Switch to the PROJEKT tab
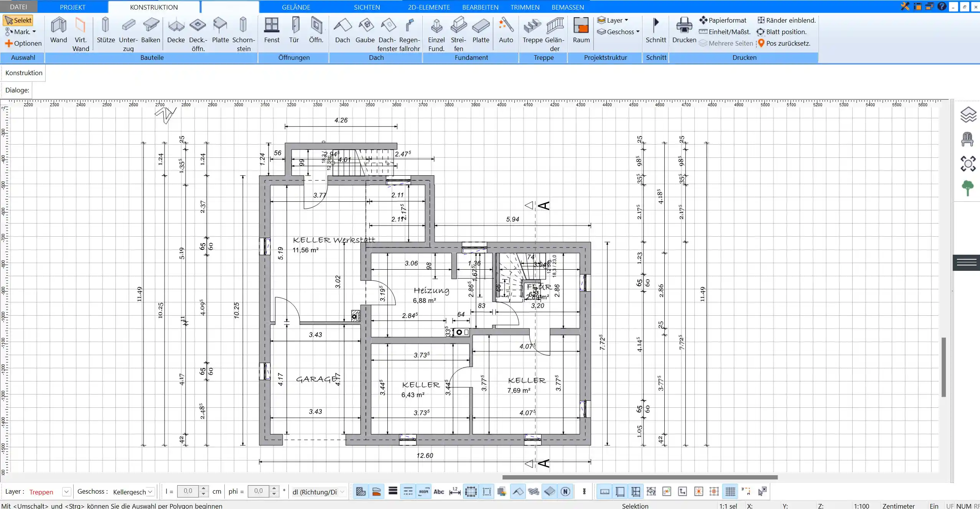Screen dimensions: 980x509 click(x=72, y=7)
